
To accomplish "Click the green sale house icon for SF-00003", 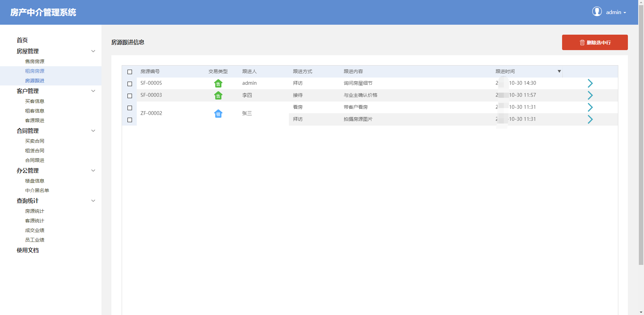I will click(x=218, y=95).
